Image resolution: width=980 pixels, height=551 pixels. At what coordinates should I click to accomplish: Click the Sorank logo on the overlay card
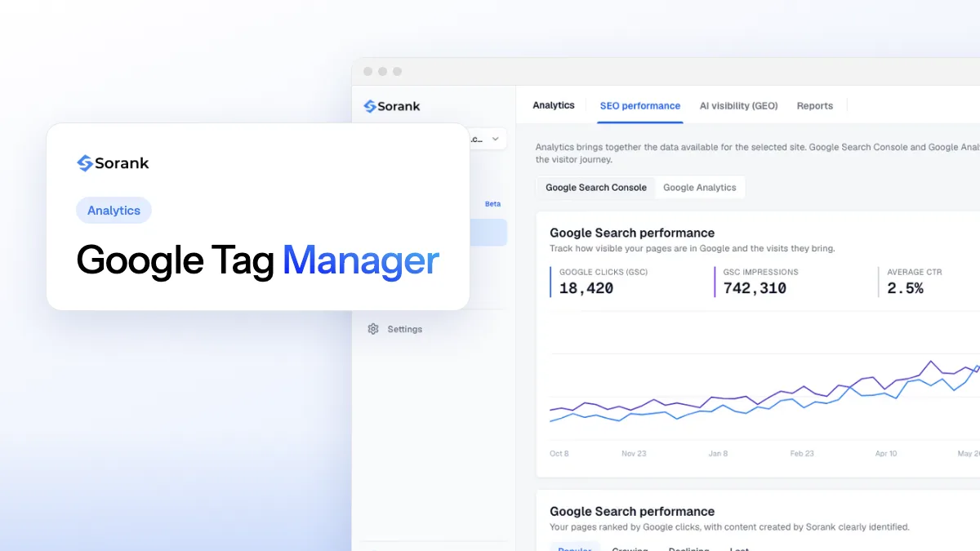click(113, 163)
